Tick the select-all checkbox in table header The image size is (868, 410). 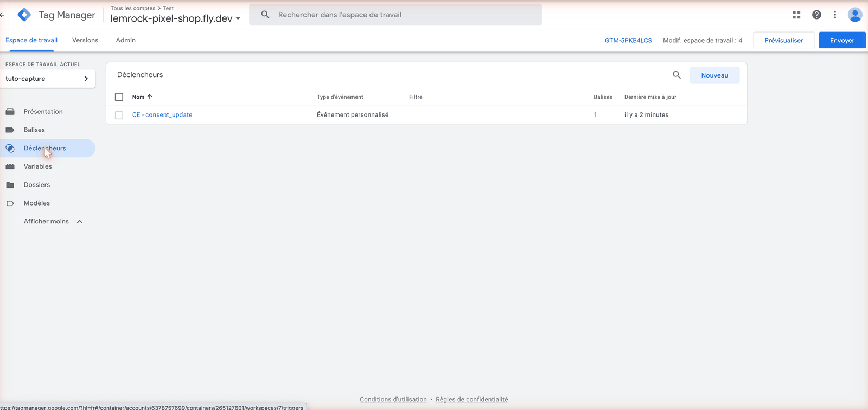click(x=119, y=97)
